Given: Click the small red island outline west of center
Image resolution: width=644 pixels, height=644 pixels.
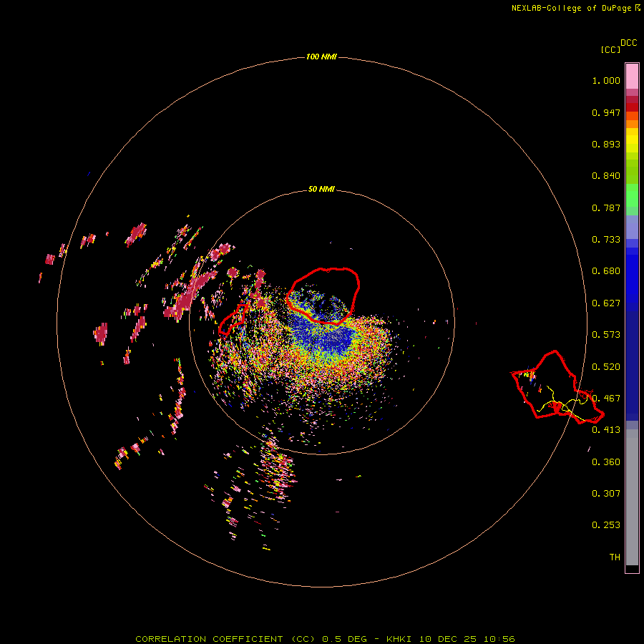Looking at the screenshot, I should point(233,319).
